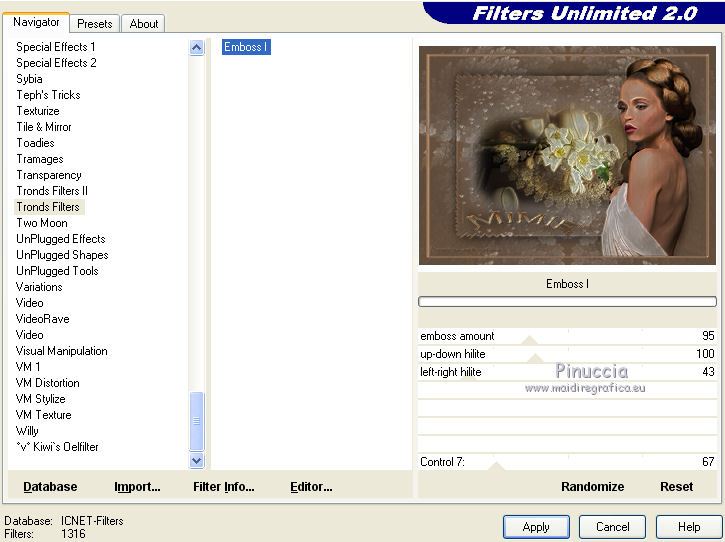Select the VM 1 category
The image size is (725, 542).
click(x=28, y=367)
